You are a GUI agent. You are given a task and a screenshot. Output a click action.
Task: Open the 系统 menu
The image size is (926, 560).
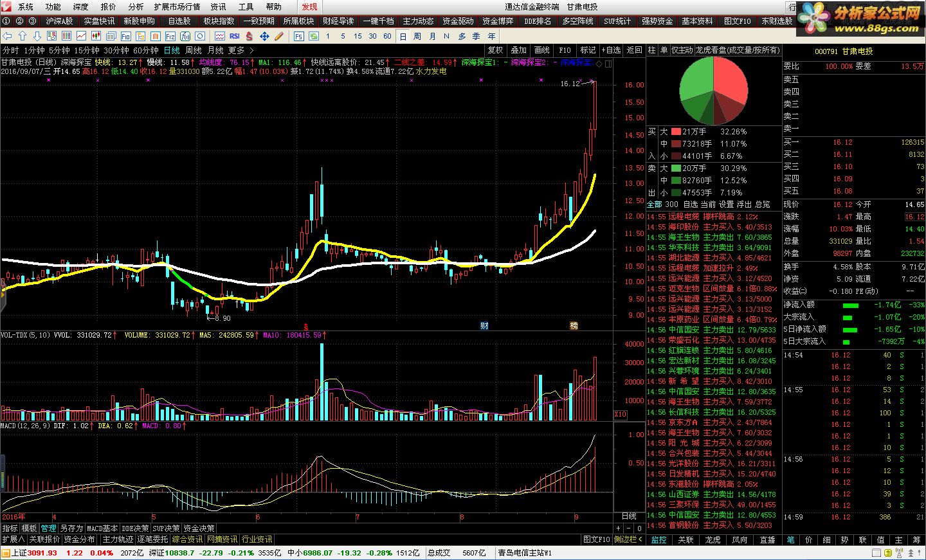click(x=26, y=6)
